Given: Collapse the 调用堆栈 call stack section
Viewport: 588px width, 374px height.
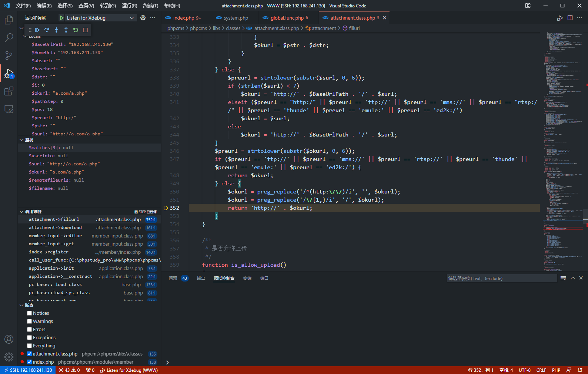Looking at the screenshot, I should (21, 212).
